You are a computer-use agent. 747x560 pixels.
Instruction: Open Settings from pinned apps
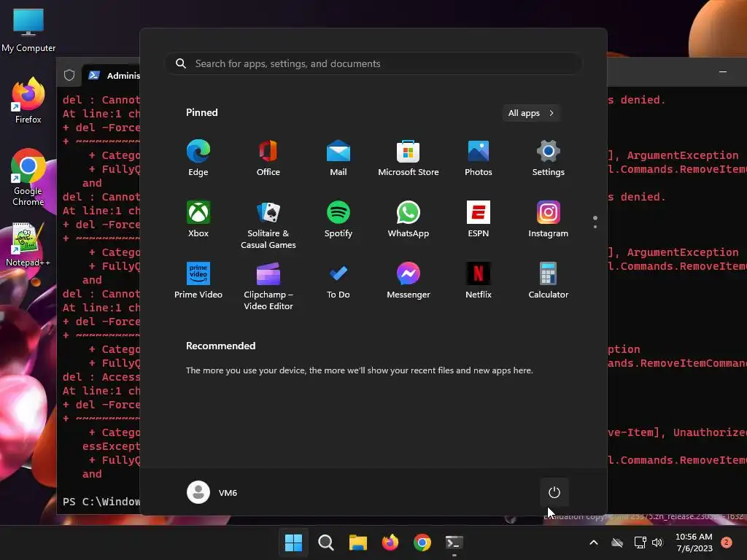(549, 158)
